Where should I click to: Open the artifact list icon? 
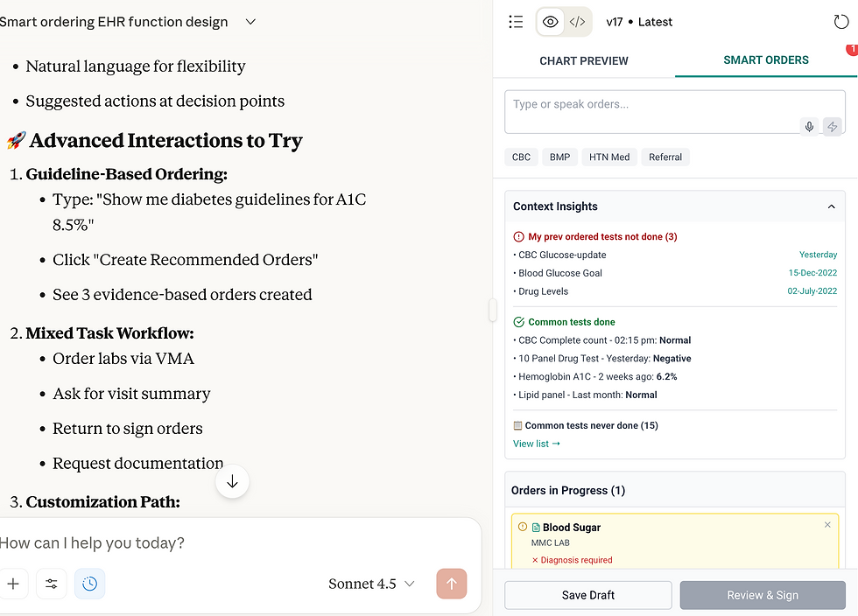[516, 22]
